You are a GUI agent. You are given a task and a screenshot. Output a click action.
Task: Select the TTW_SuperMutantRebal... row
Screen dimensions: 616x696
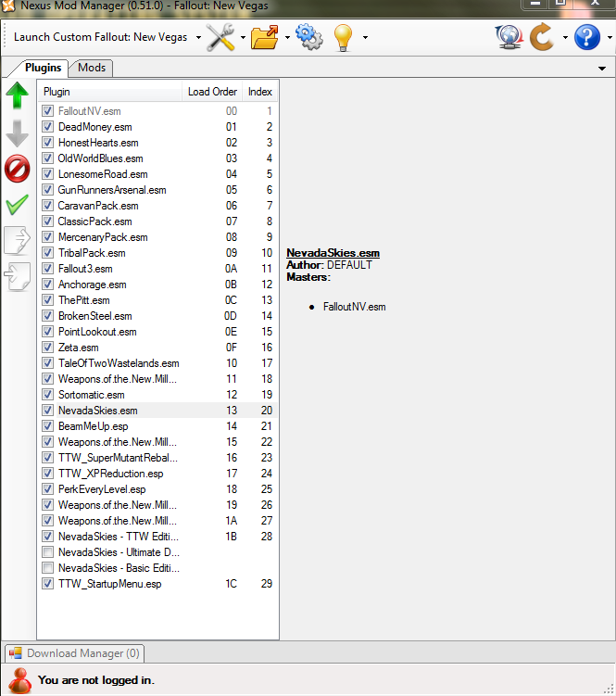157,458
